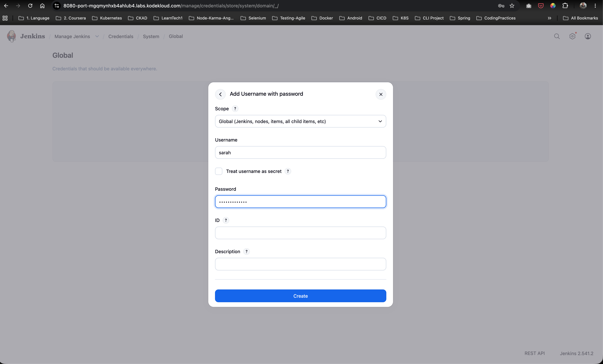
Task: Click the Jenkins title text link
Action: [x=33, y=36]
